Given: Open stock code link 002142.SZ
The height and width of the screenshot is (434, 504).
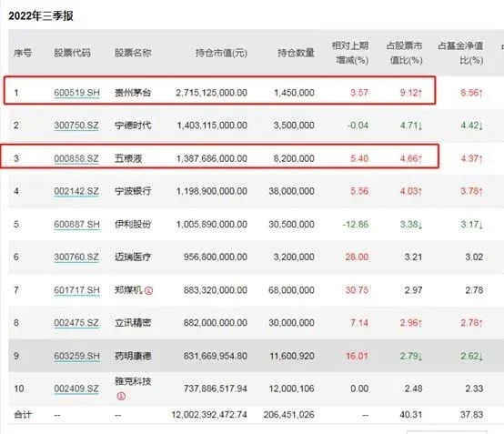Looking at the screenshot, I should click(x=76, y=191).
